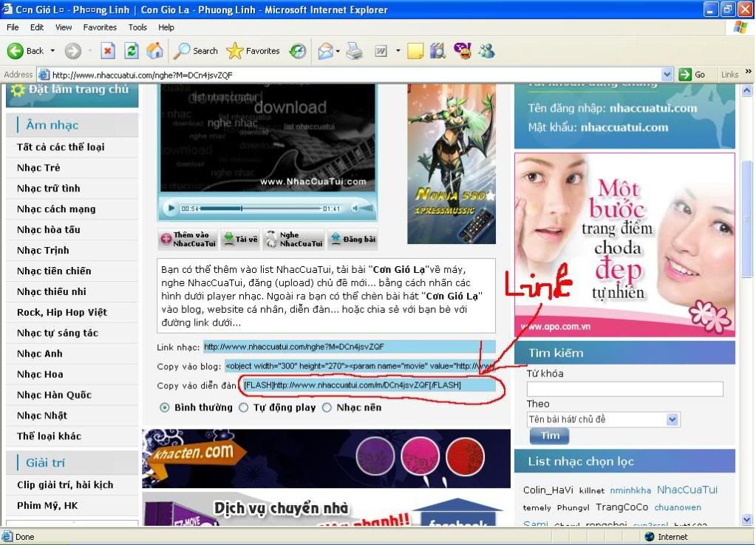
Task: Expand the Links toolbar chevron
Action: pos(749,72)
